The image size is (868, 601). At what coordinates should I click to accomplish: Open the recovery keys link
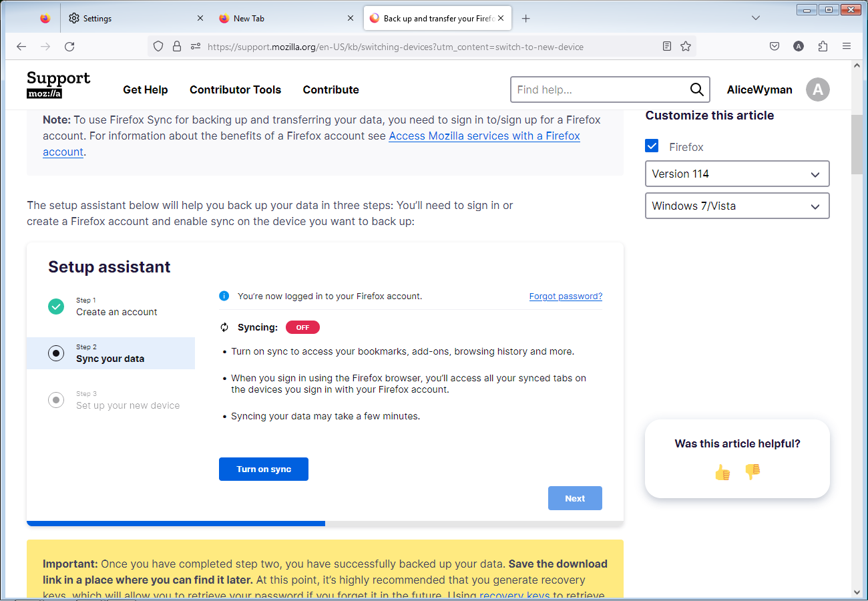point(514,595)
